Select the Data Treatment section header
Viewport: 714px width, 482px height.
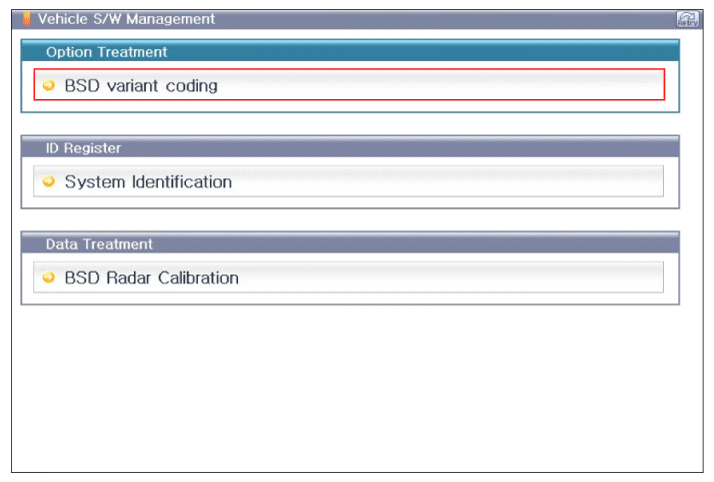[x=99, y=244]
